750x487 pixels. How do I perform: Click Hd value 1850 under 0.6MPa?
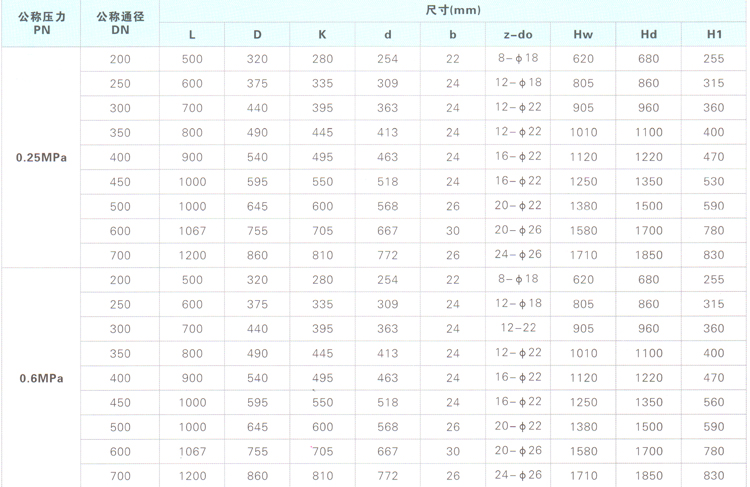(x=649, y=476)
